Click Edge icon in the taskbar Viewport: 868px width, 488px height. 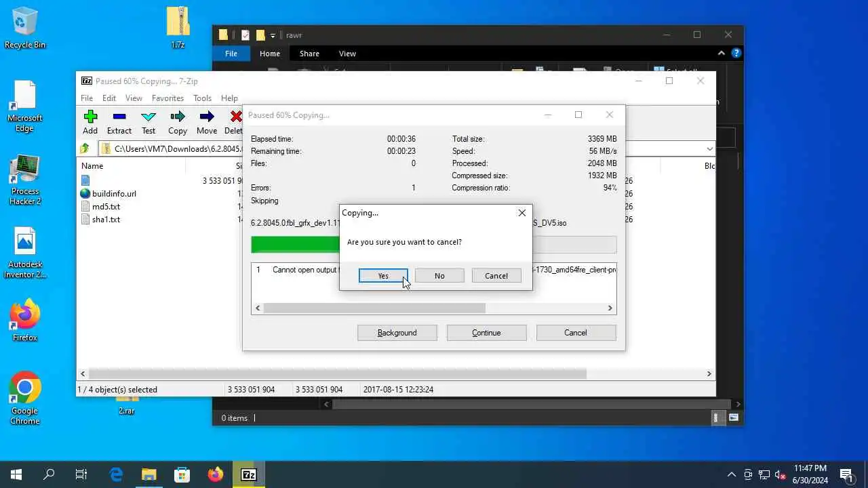point(116,474)
